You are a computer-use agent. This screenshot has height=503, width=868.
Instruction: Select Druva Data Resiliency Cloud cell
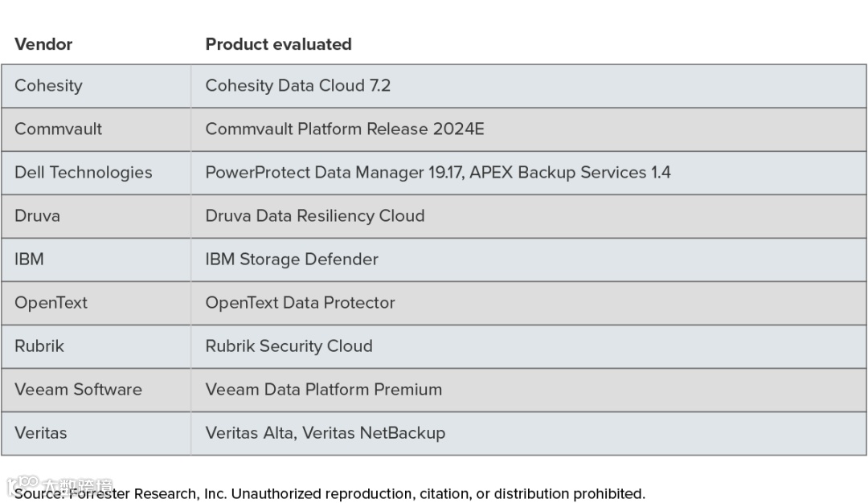315,216
